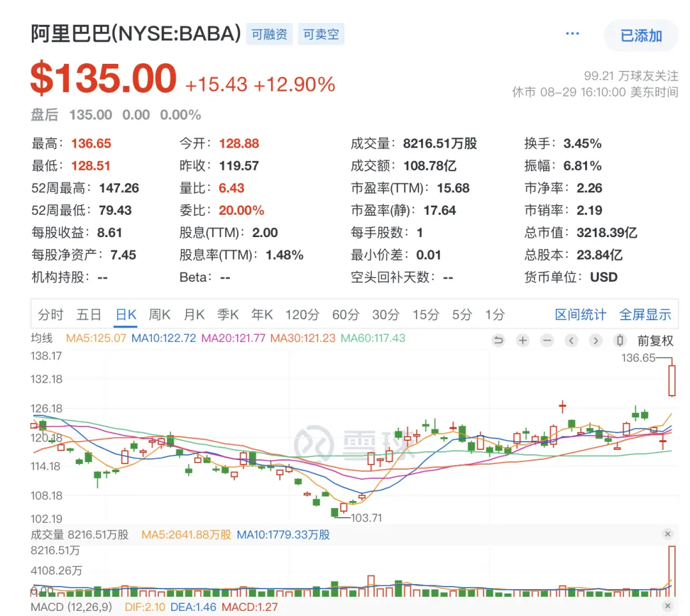This screenshot has width=690, height=616.
Task: Click the chart reset undo arrow icon
Action: pos(498,340)
